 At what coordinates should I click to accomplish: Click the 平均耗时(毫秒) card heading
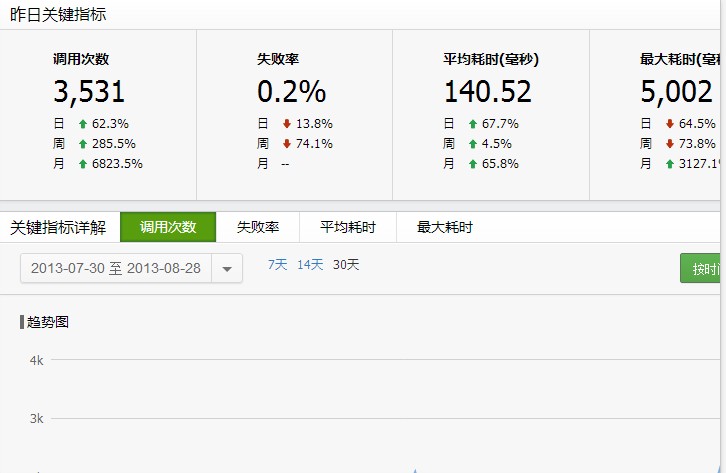[x=491, y=59]
